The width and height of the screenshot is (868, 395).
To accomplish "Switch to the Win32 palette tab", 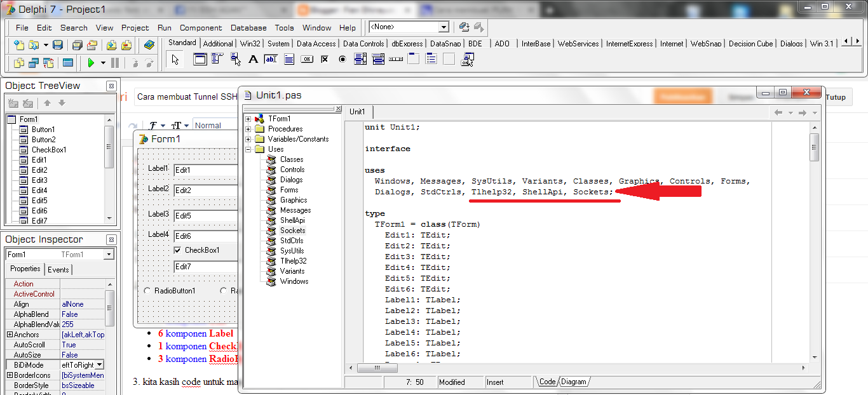I will coord(250,44).
